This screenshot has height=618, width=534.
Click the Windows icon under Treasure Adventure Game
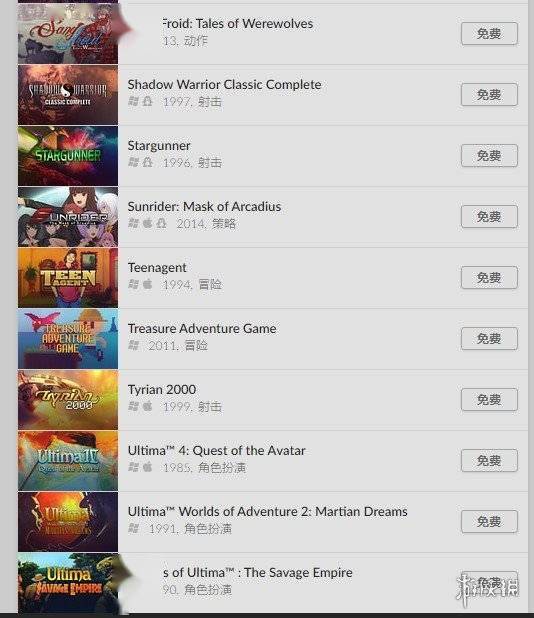point(133,345)
